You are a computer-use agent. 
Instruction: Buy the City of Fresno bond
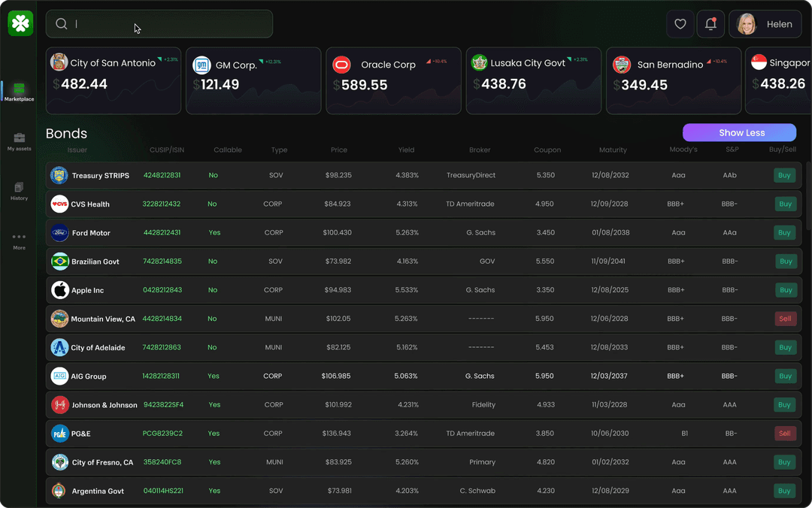point(784,462)
